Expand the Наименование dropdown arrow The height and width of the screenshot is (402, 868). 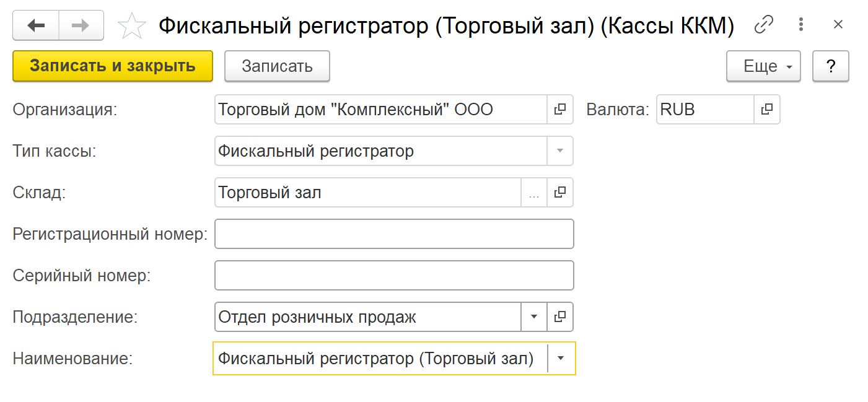(x=561, y=359)
